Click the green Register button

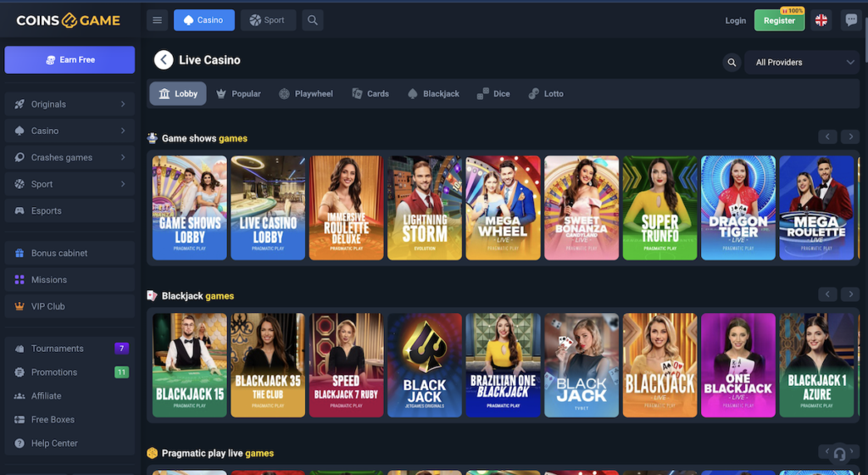[780, 20]
